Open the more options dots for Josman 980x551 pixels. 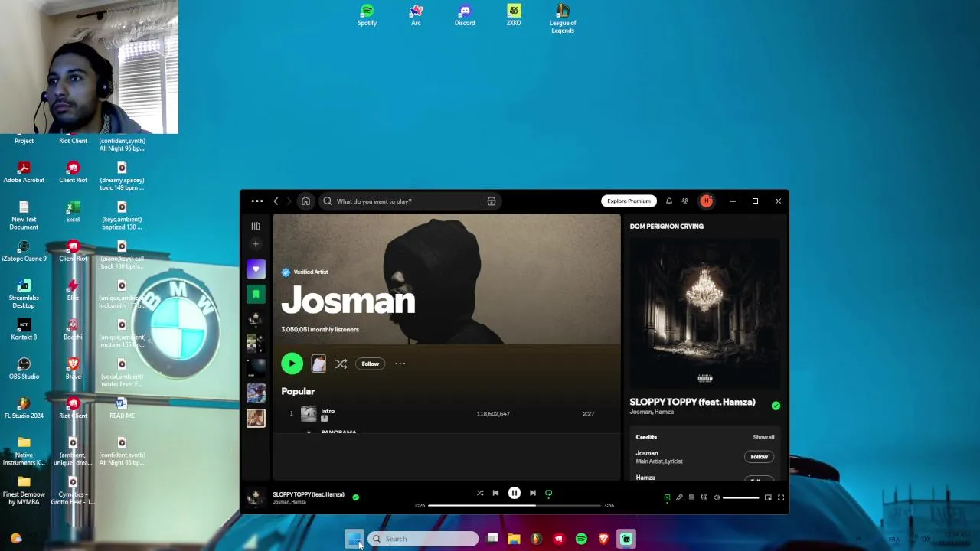(x=400, y=364)
